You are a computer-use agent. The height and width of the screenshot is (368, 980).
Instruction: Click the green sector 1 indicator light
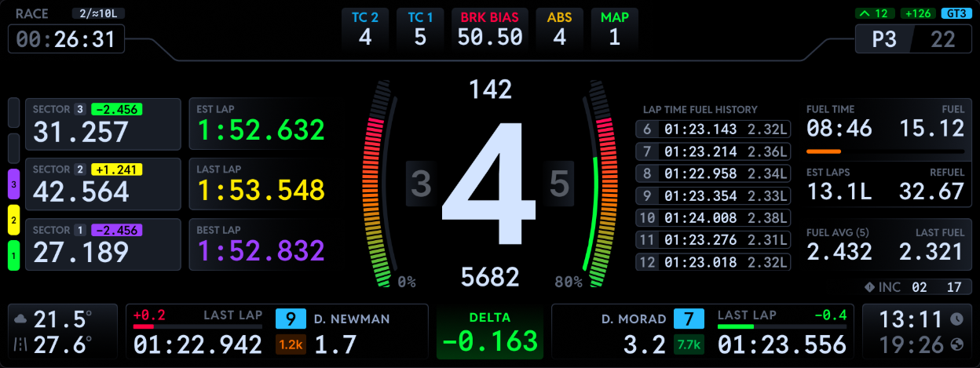pos(13,256)
